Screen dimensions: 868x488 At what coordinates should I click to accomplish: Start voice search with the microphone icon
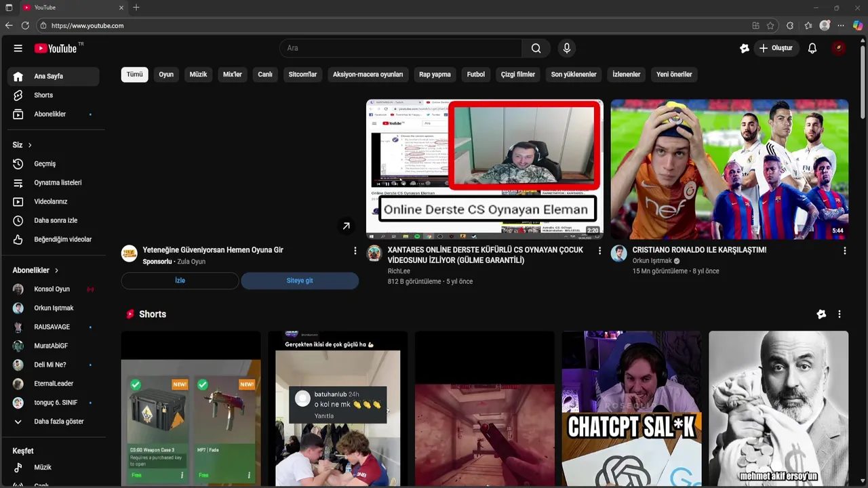(x=567, y=48)
